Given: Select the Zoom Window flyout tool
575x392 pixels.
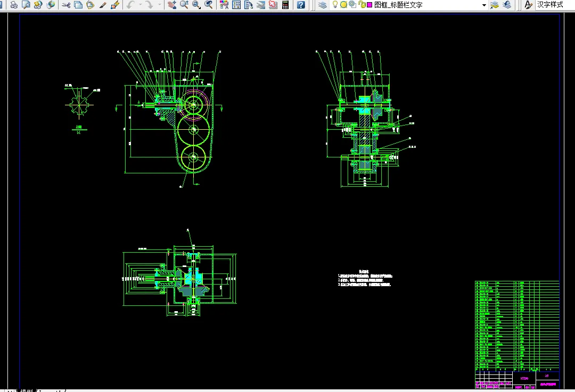Looking at the screenshot, I should pyautogui.click(x=196, y=5).
